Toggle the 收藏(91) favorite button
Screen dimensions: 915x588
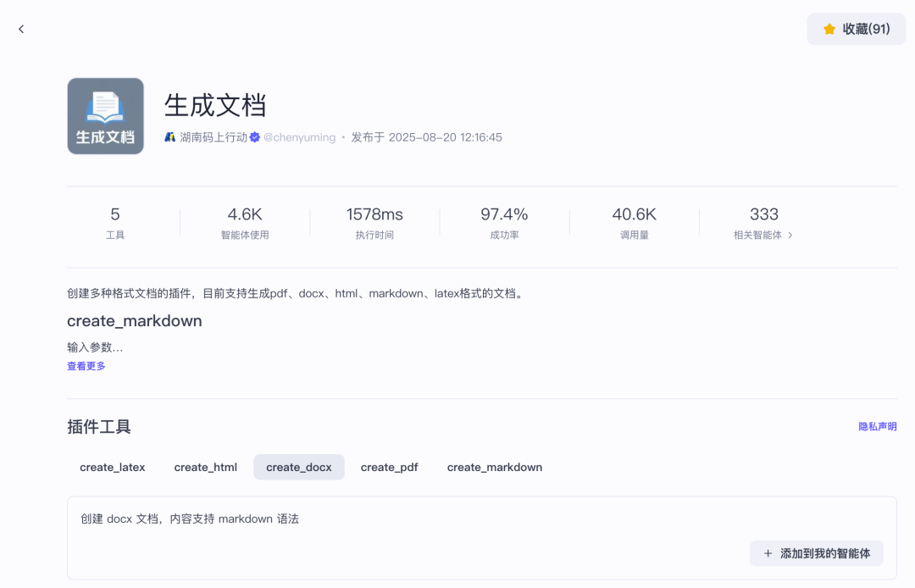(x=857, y=30)
